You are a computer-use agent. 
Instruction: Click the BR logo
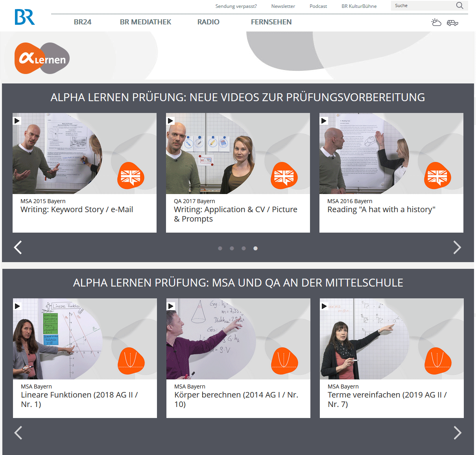click(x=24, y=17)
